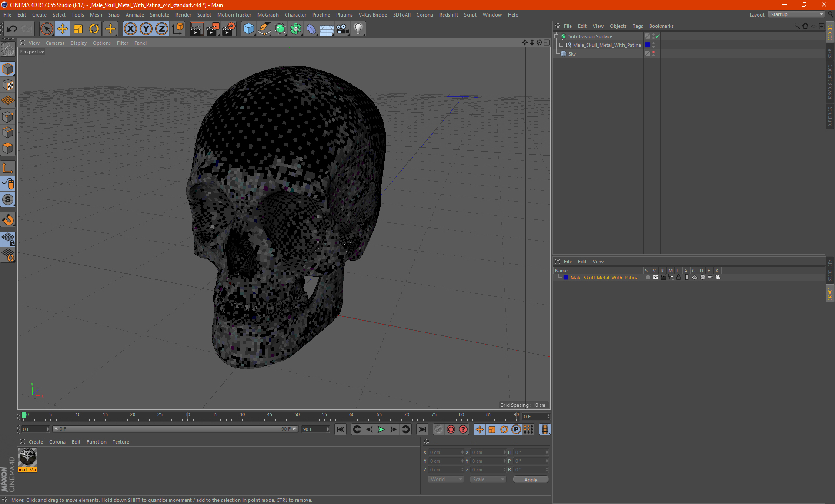The width and height of the screenshot is (835, 504).
Task: Open the Scale mode dropdown
Action: coord(488,479)
